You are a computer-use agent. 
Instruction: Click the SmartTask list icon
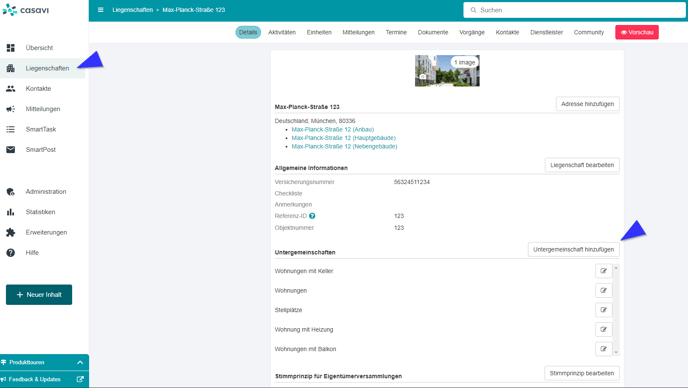11,129
